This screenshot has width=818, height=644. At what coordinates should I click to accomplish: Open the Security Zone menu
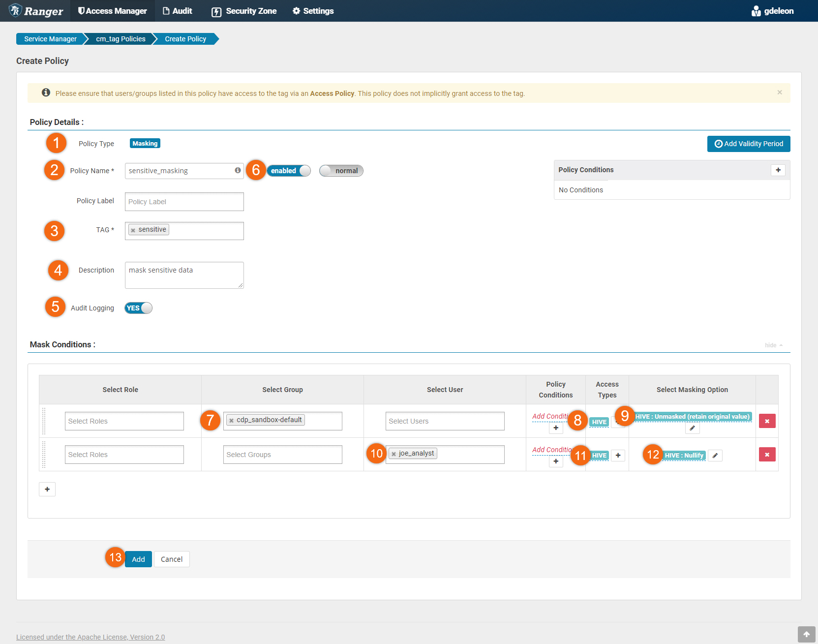pyautogui.click(x=244, y=11)
